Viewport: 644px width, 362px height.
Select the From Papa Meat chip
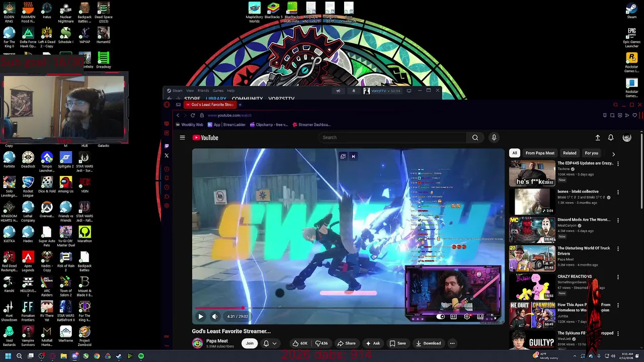click(540, 153)
